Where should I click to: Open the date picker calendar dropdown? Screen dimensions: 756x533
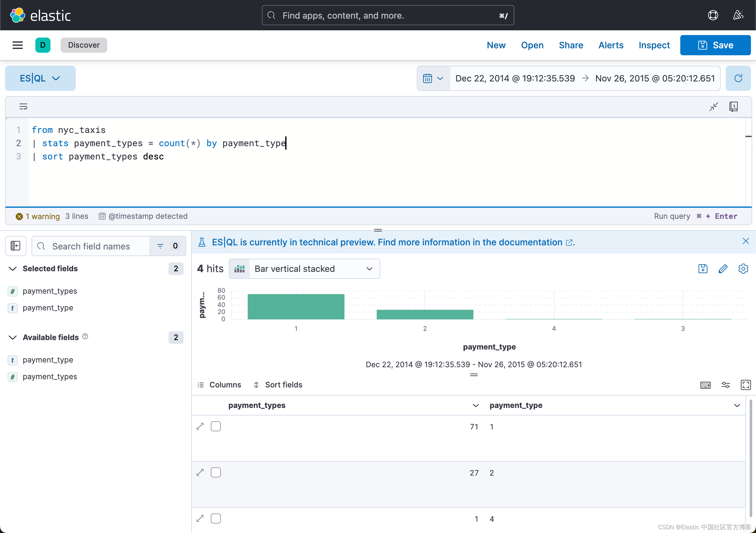[x=433, y=78]
